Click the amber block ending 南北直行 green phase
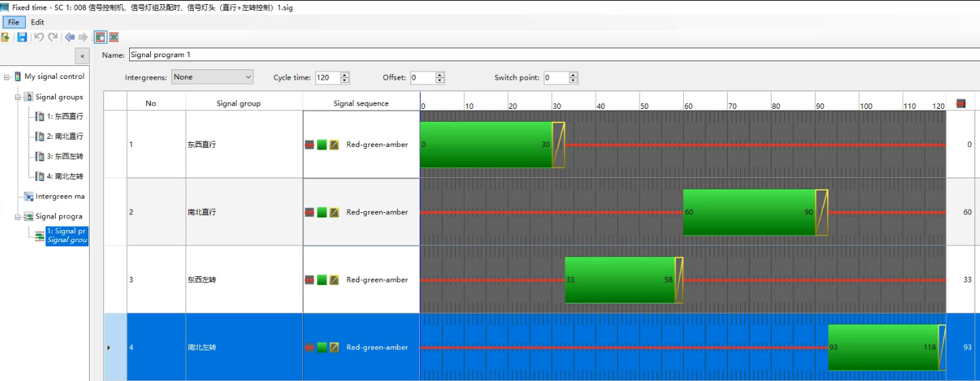The image size is (980, 381). [x=822, y=212]
